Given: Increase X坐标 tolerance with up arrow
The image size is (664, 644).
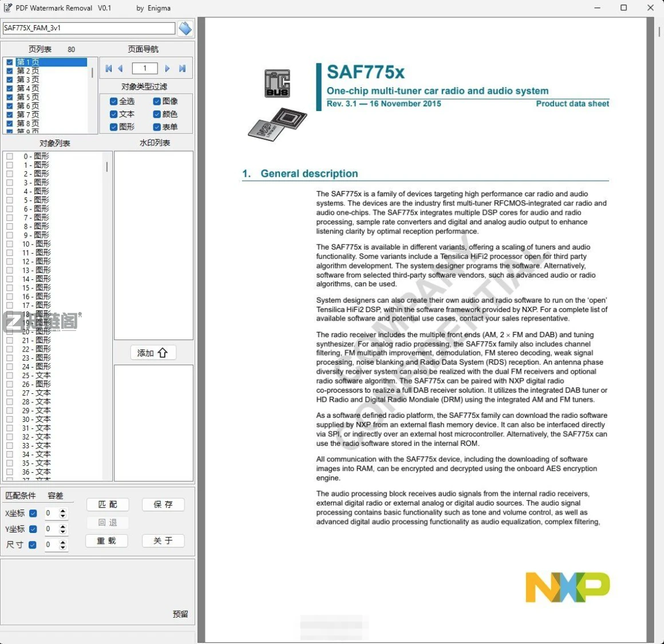Looking at the screenshot, I should [62, 511].
